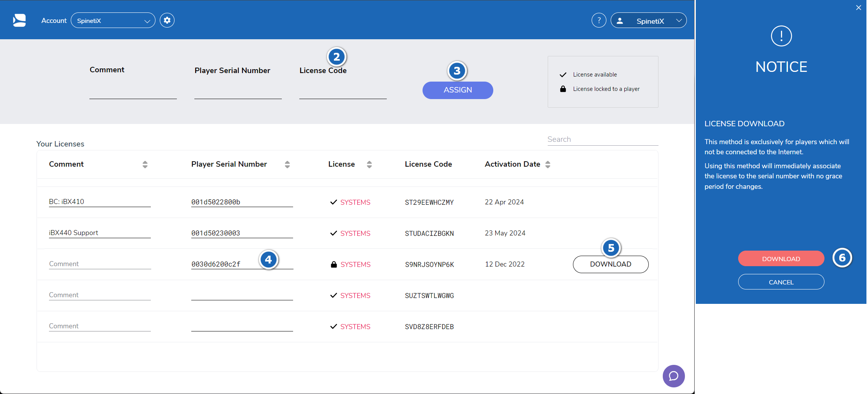Sort licenses by Player Serial Number
The image size is (868, 394).
(x=287, y=164)
